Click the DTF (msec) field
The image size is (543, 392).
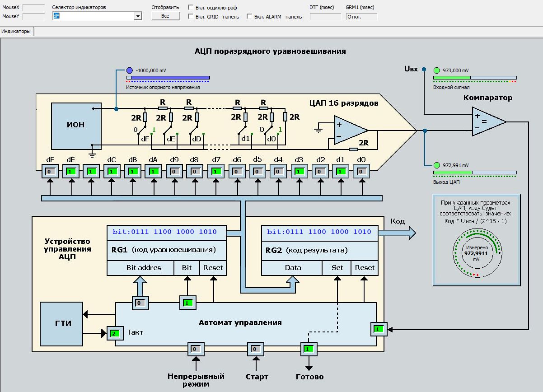325,17
